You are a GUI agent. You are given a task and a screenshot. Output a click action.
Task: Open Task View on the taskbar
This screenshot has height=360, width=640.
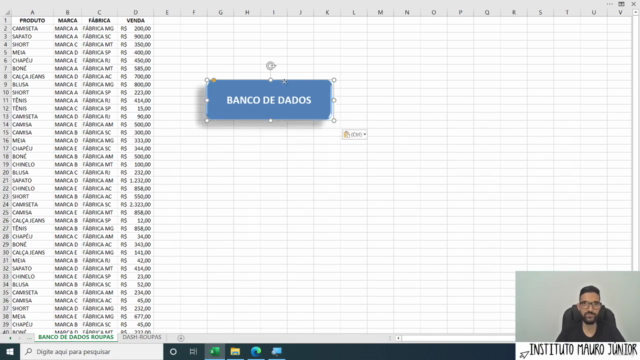[193, 351]
